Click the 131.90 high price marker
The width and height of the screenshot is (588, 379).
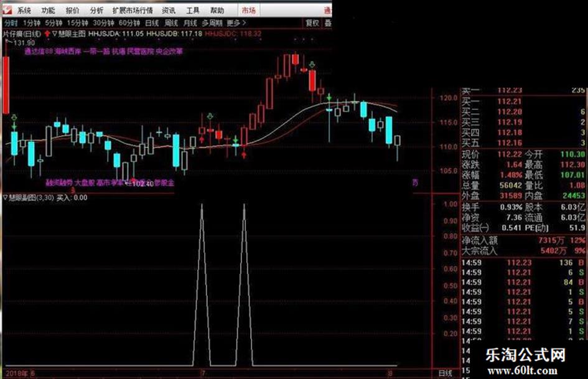[x=24, y=43]
